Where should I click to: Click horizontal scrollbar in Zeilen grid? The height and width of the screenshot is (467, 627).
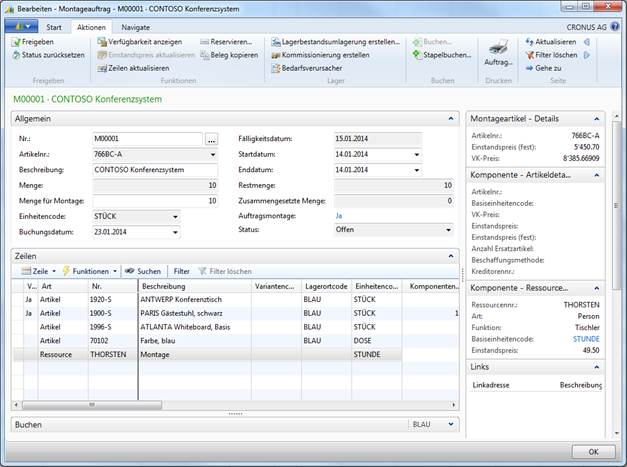click(92, 405)
